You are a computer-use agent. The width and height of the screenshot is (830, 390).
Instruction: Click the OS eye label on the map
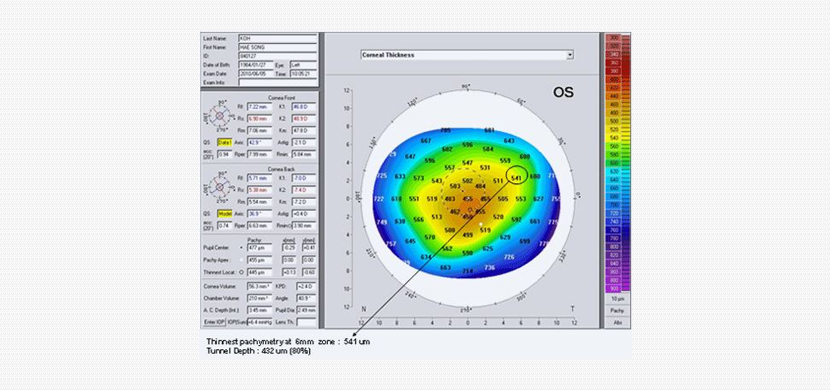click(563, 93)
